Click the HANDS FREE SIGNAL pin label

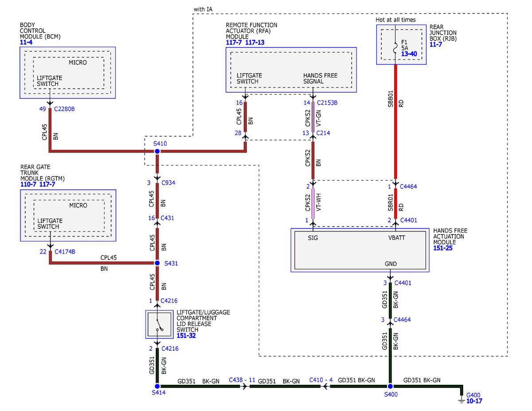[320, 78]
